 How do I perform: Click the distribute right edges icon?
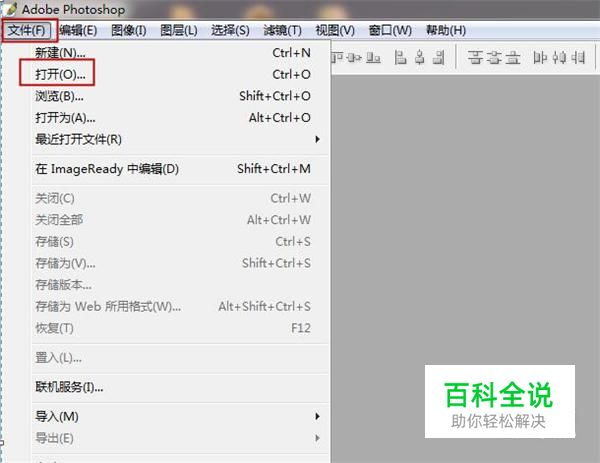tap(578, 58)
